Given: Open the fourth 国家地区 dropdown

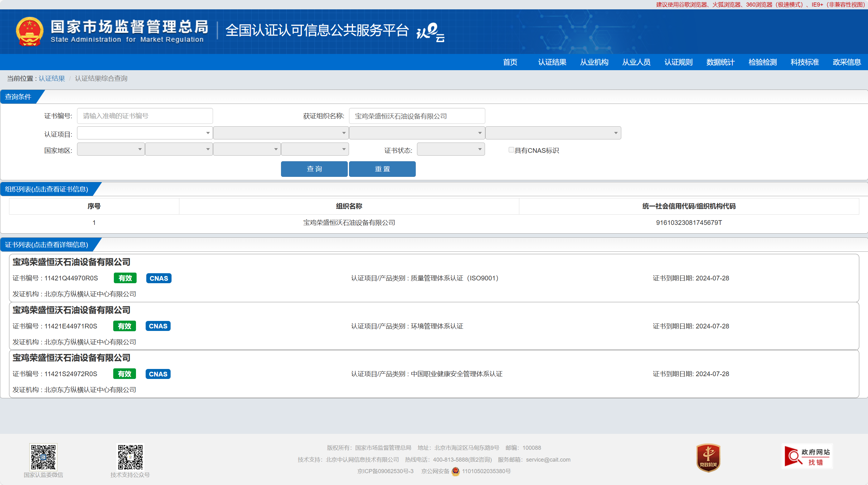Looking at the screenshot, I should point(315,149).
